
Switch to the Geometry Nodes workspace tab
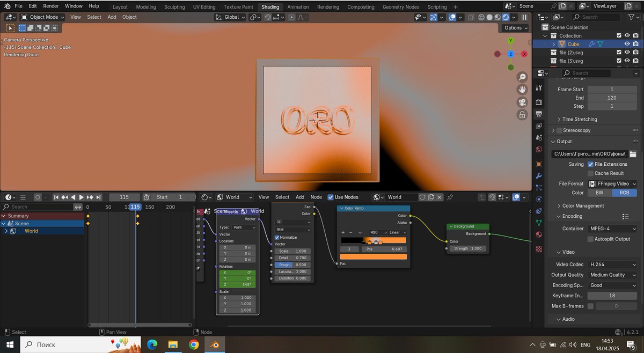(x=401, y=7)
